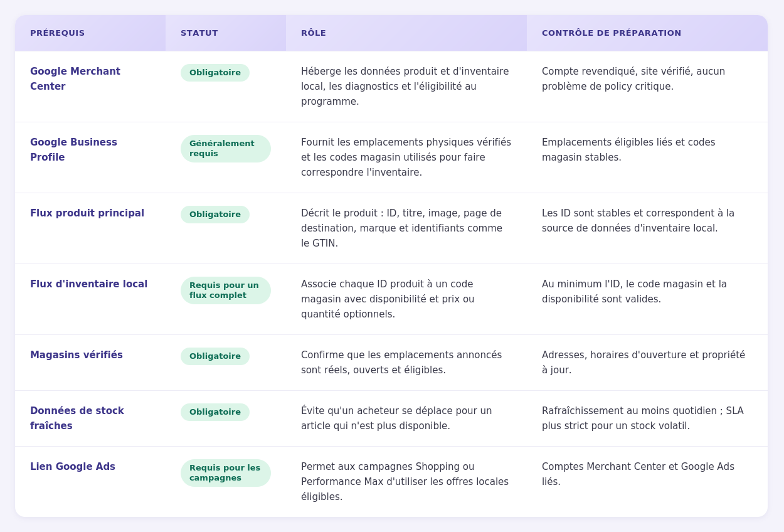Click the Obligatoire badge for Données de stock fraîches
The height and width of the screenshot is (532, 784).
[215, 412]
